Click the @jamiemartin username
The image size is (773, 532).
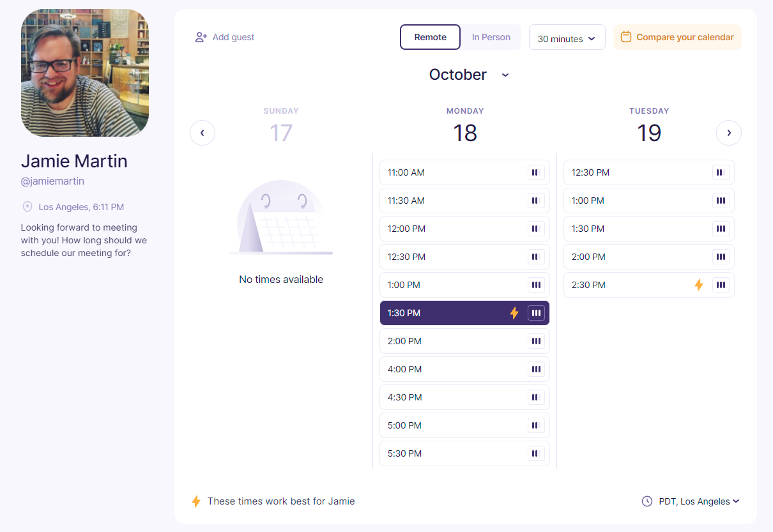point(52,181)
